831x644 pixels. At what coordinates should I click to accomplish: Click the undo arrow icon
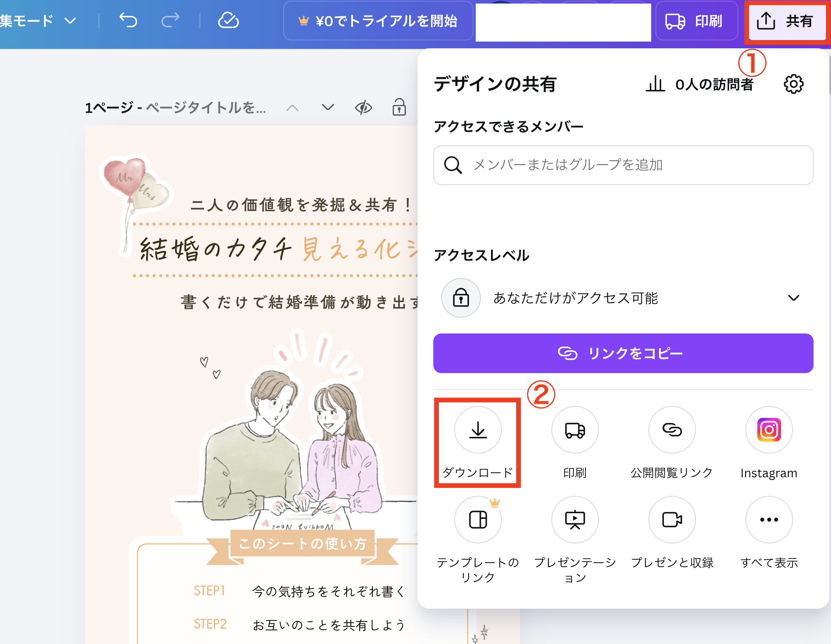pos(128,20)
